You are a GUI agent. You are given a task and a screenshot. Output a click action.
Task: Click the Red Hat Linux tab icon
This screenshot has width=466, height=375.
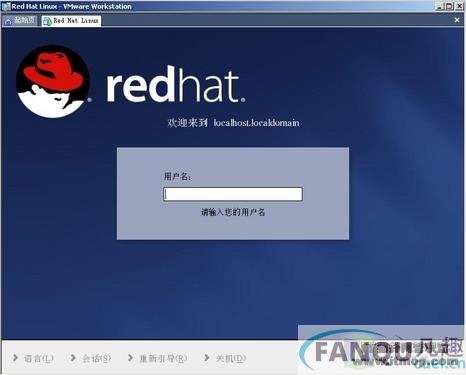[x=47, y=21]
